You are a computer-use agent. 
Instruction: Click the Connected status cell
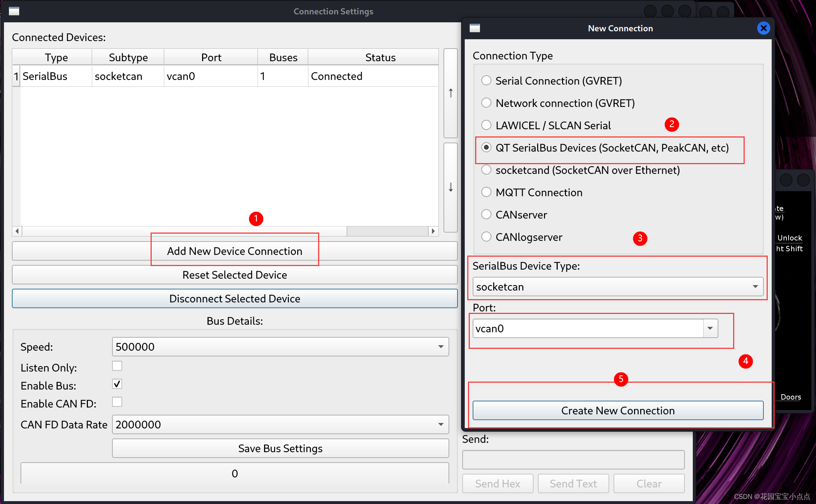coord(373,76)
